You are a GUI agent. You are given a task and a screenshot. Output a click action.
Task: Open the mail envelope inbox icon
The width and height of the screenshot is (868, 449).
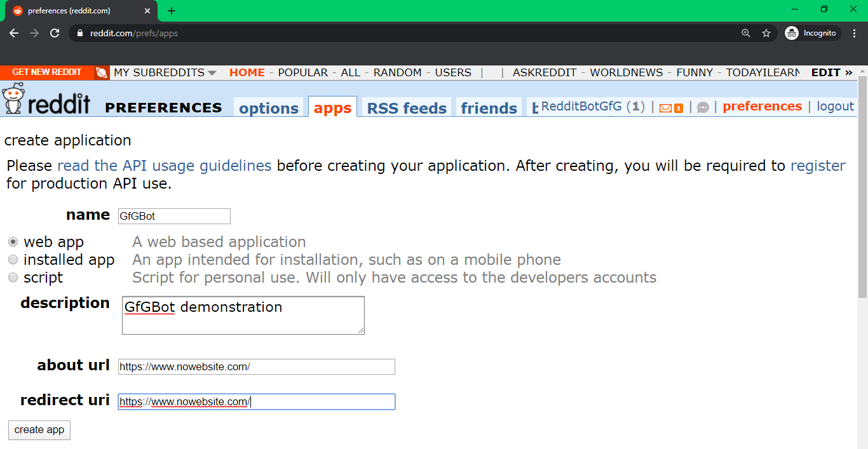click(666, 108)
